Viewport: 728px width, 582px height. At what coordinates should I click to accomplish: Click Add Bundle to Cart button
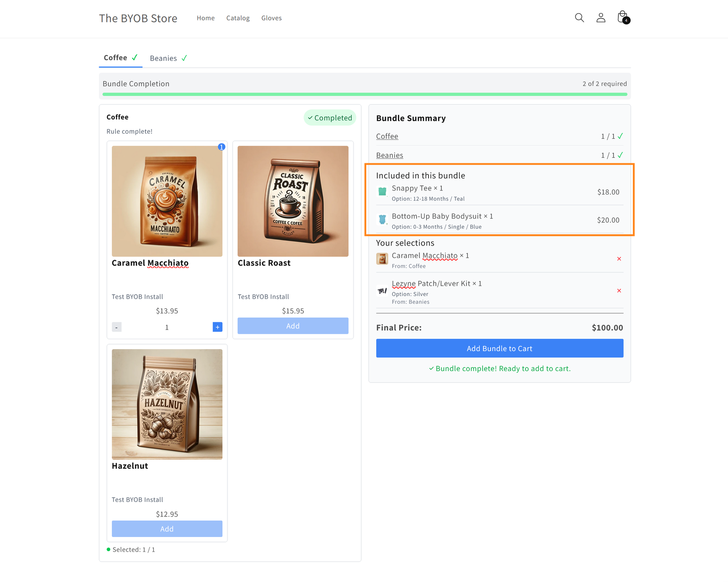tap(500, 348)
